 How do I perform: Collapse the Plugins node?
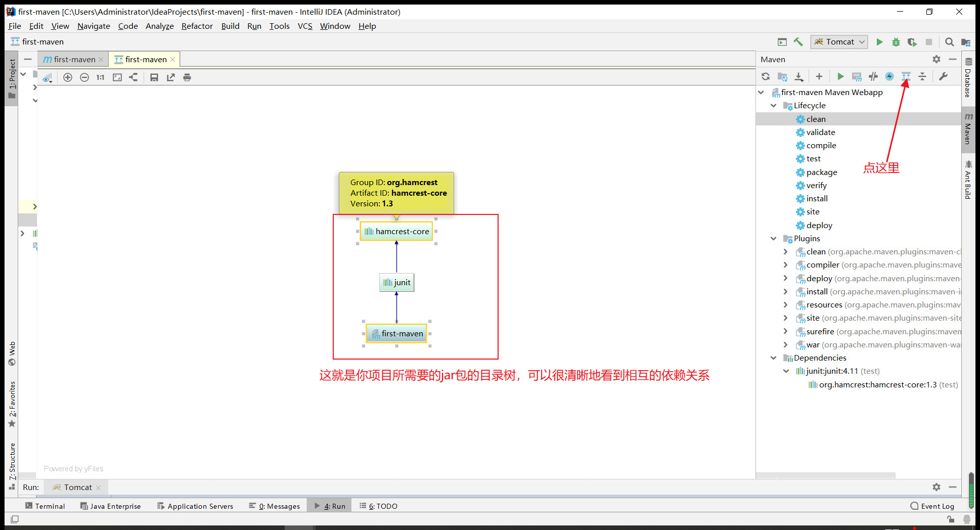click(x=774, y=238)
